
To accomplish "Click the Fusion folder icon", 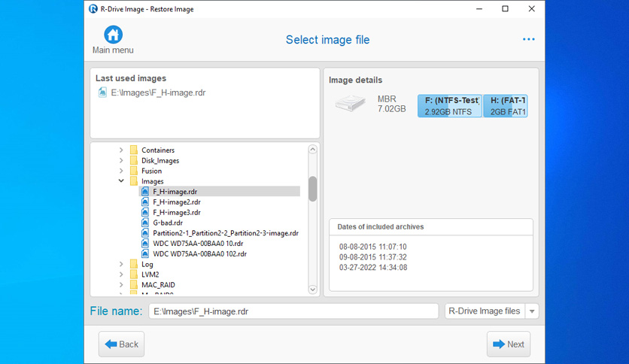I will point(134,171).
